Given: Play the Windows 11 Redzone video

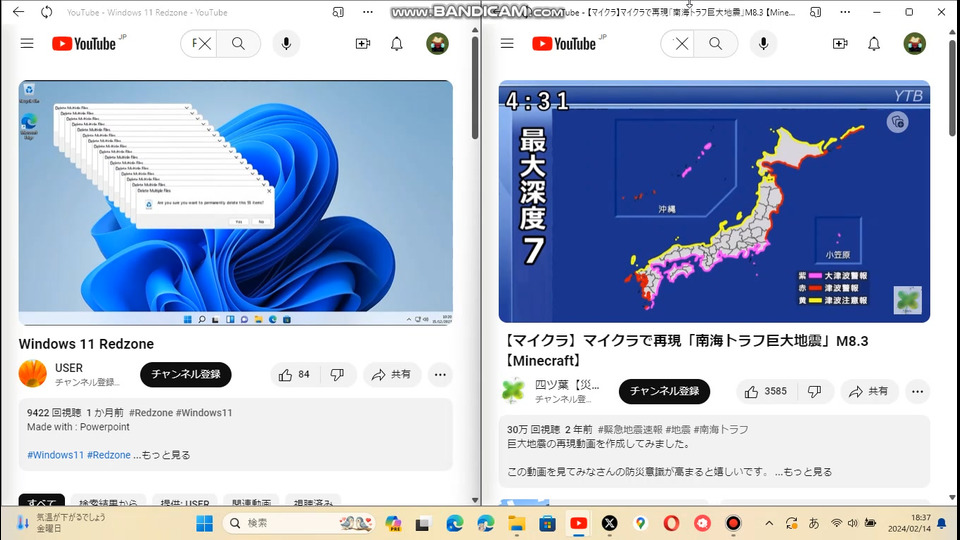Looking at the screenshot, I should (x=236, y=202).
